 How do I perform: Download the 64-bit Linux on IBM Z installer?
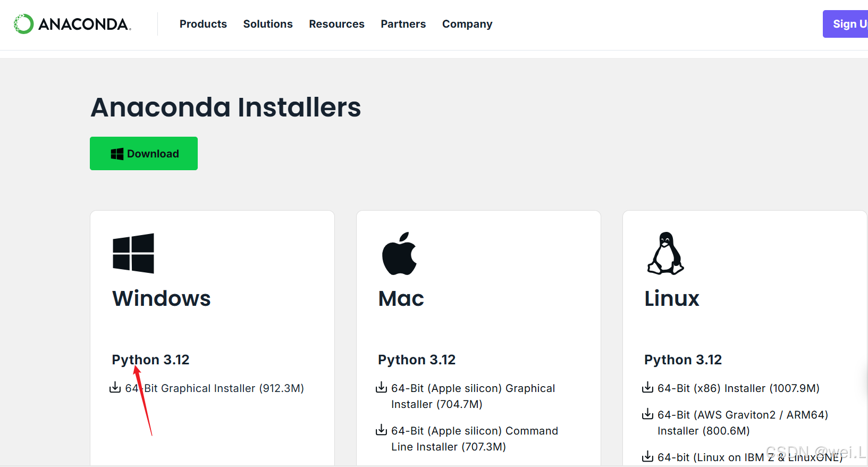click(750, 457)
